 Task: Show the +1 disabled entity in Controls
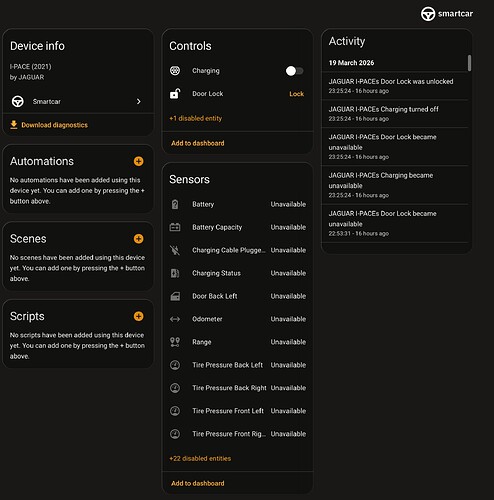point(196,118)
